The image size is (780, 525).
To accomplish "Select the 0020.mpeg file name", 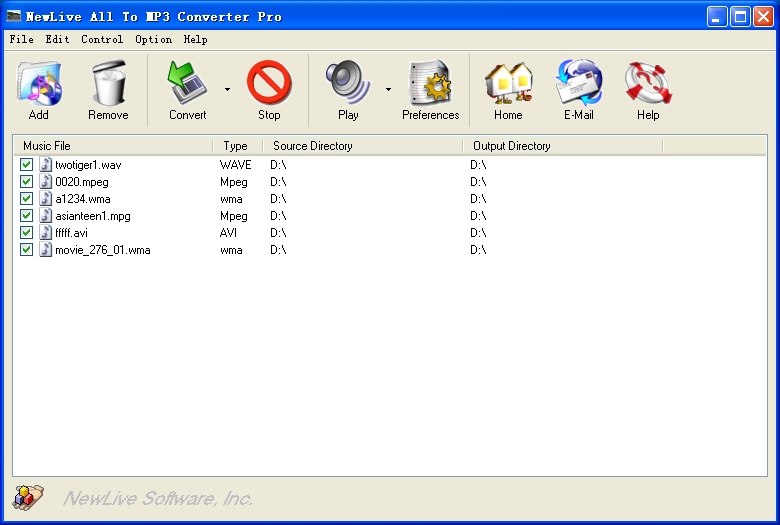I will click(82, 182).
